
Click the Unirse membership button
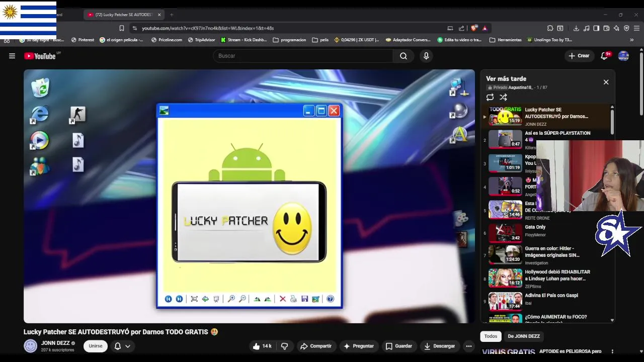(95, 346)
